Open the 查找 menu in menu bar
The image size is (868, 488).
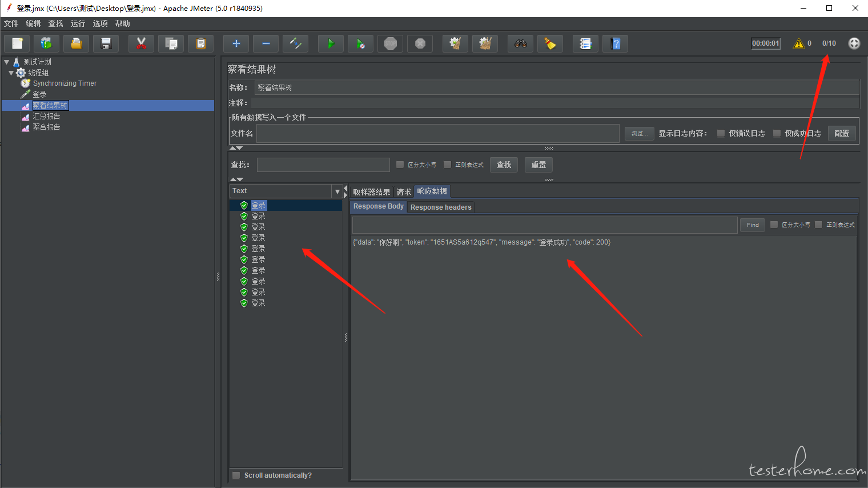(56, 23)
